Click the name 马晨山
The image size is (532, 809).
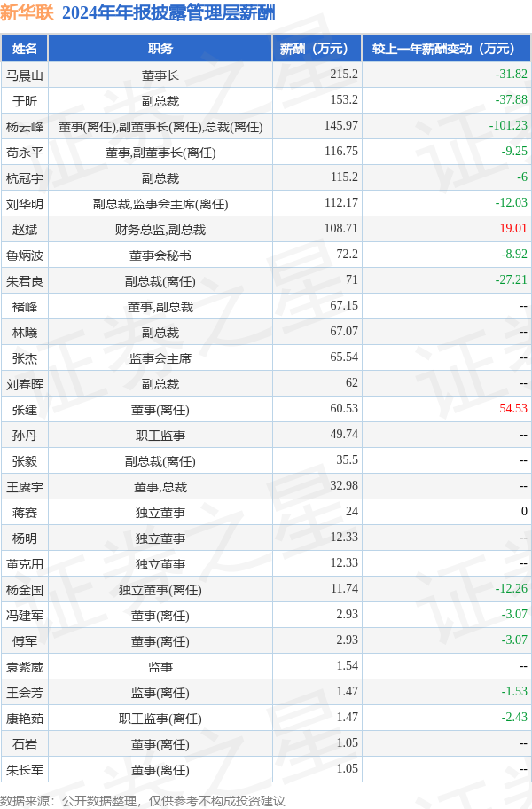(25, 75)
